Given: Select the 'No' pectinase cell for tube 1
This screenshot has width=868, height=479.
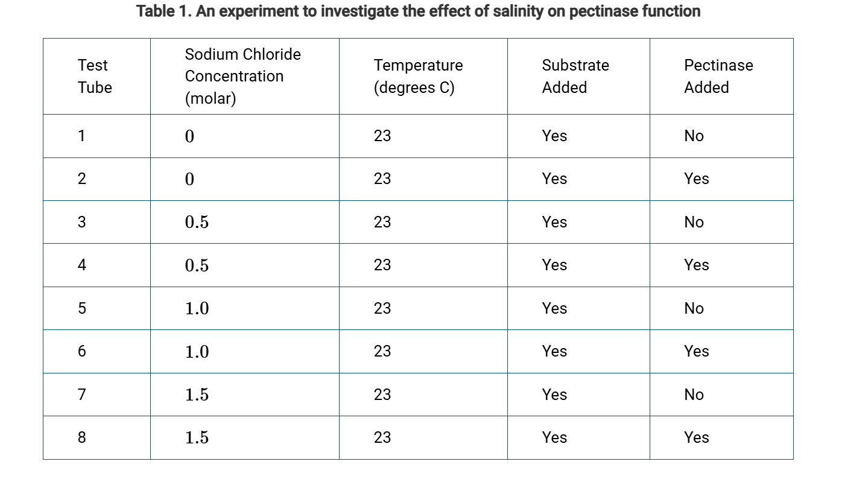Looking at the screenshot, I should pos(694,136).
